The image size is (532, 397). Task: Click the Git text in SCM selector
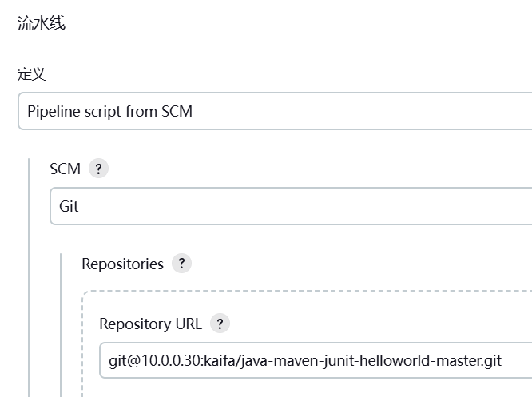pos(69,206)
